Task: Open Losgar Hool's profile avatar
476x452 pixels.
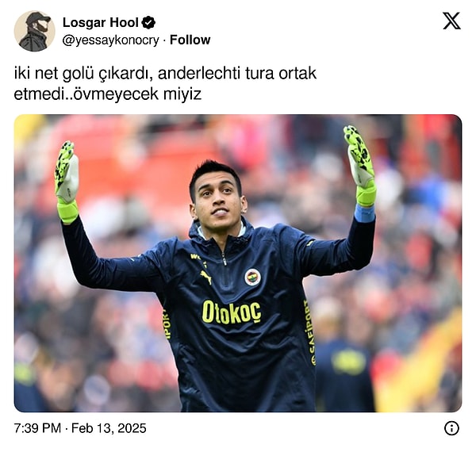Action: coord(35,31)
